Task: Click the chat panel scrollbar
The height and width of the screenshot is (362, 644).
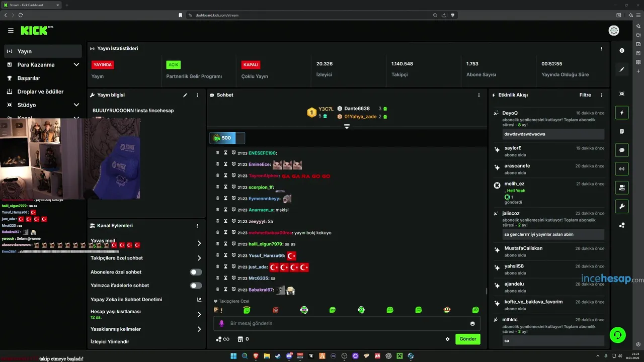Action: click(x=486, y=291)
